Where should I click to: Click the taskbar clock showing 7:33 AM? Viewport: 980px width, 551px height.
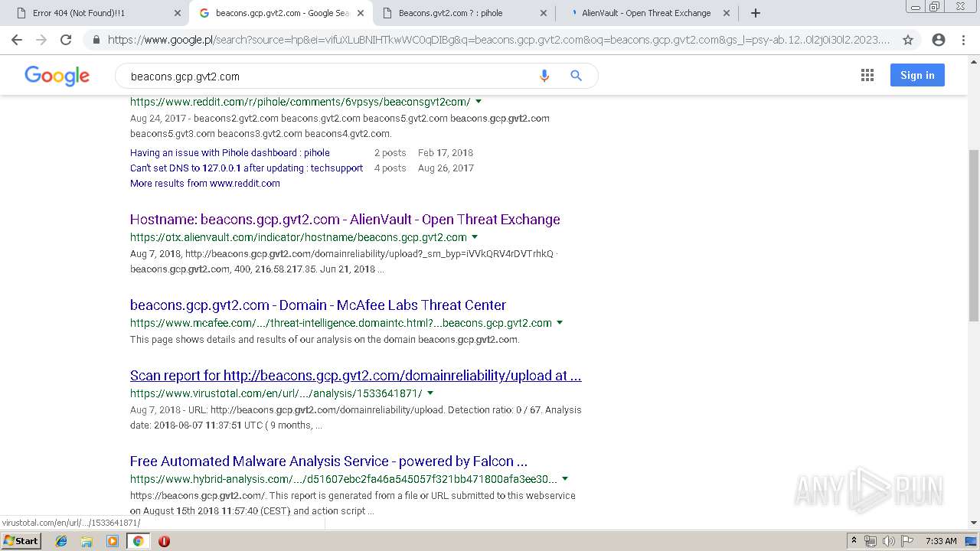941,541
